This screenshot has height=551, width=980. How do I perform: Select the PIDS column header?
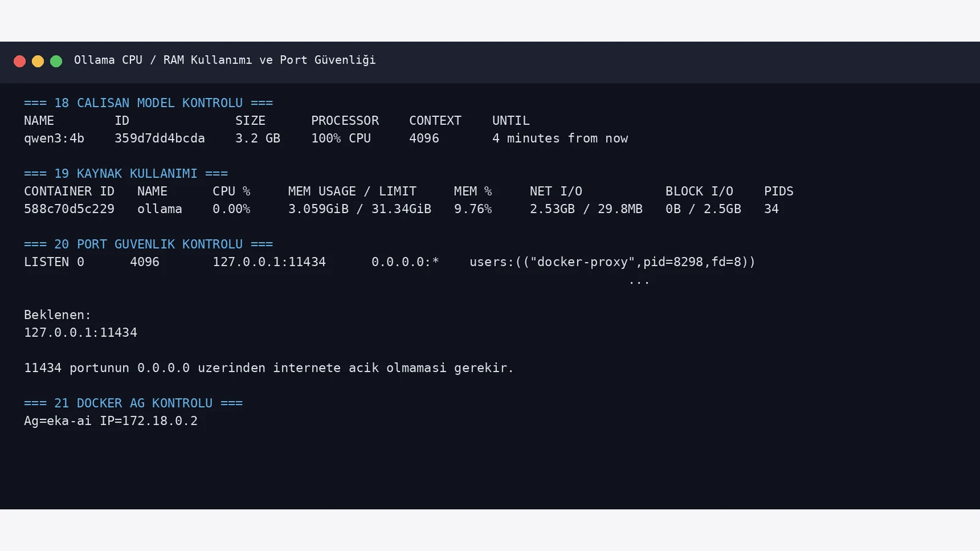pos(778,191)
